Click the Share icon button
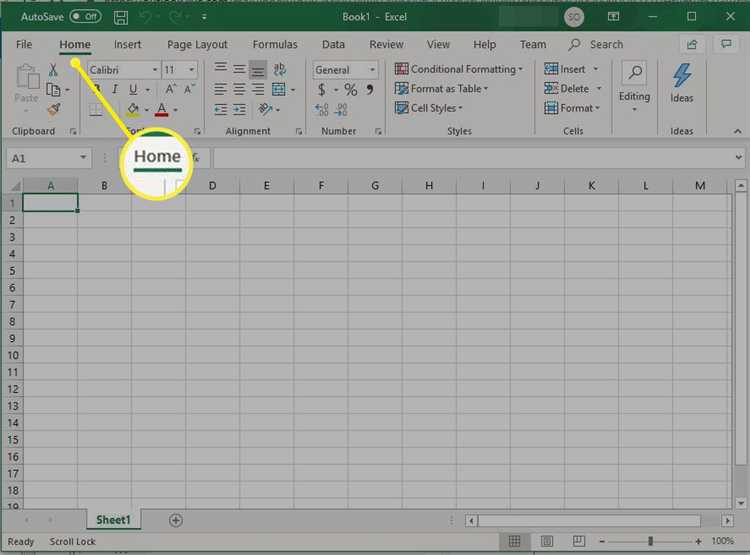This screenshot has width=750, height=555. coord(692,44)
